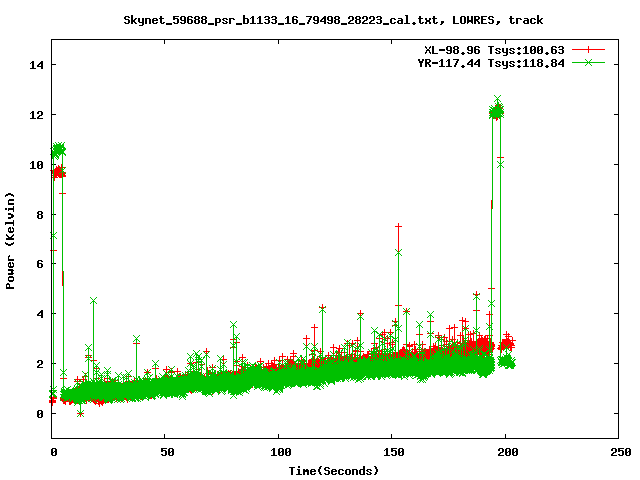This screenshot has height=480, width=640.
Task: Click the x-axis tick label '200'
Action: point(507,452)
